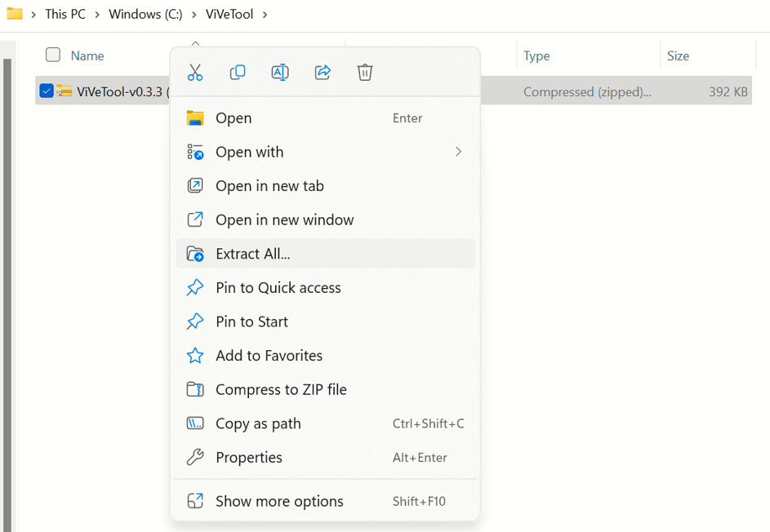
Task: Click the folder icon in address bar
Action: pyautogui.click(x=15, y=14)
